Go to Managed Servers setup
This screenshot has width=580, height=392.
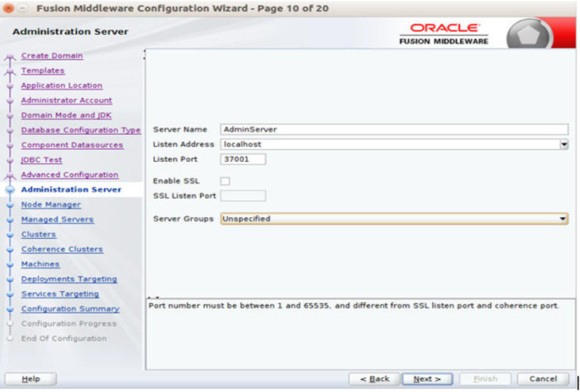point(57,219)
